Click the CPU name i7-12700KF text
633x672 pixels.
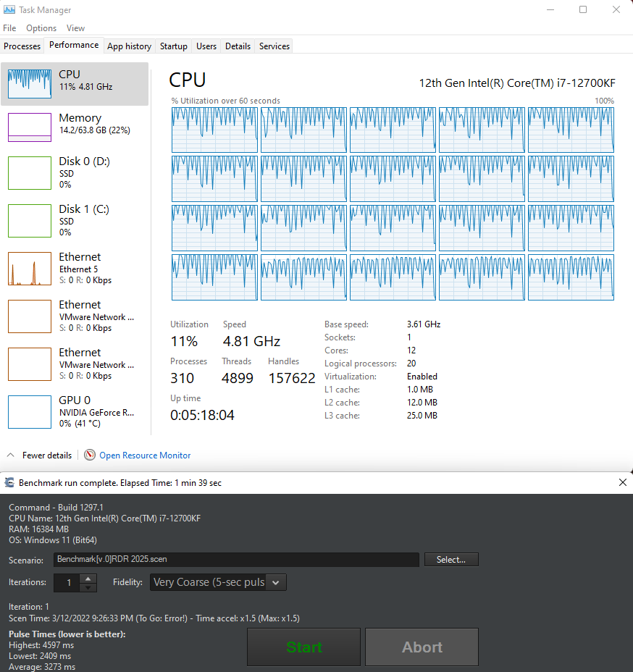(x=517, y=83)
